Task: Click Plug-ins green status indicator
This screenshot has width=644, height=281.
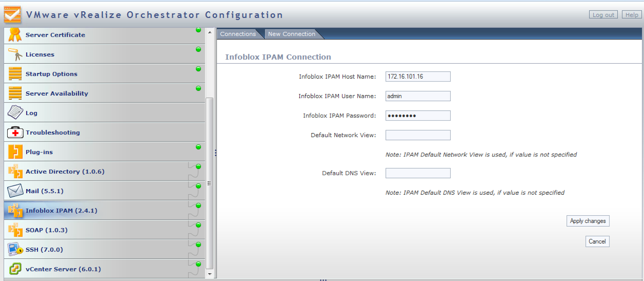Action: 198,147
